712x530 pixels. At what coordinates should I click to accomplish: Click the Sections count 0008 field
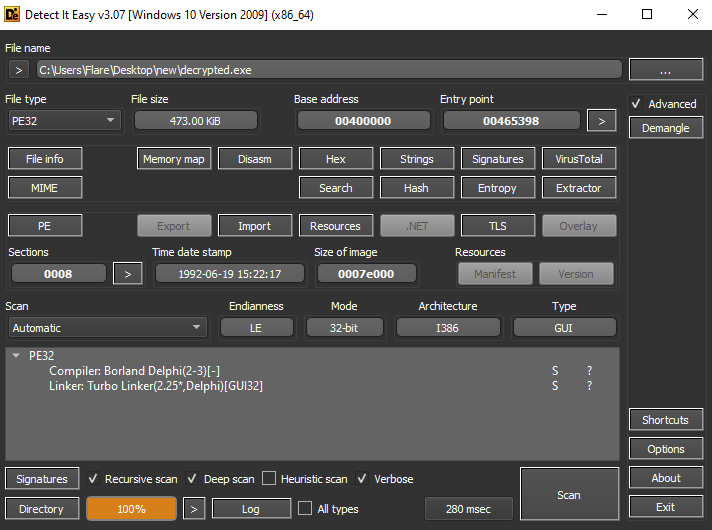click(59, 274)
